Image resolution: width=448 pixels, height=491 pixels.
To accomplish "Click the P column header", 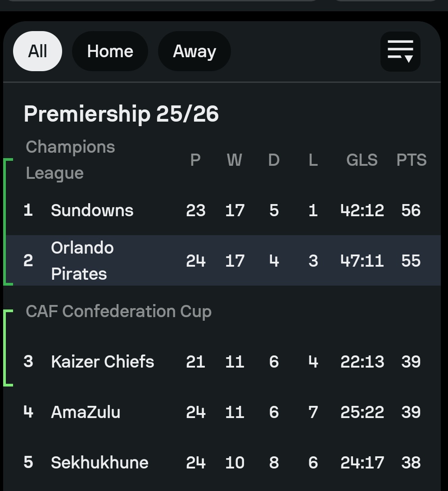I will point(195,160).
